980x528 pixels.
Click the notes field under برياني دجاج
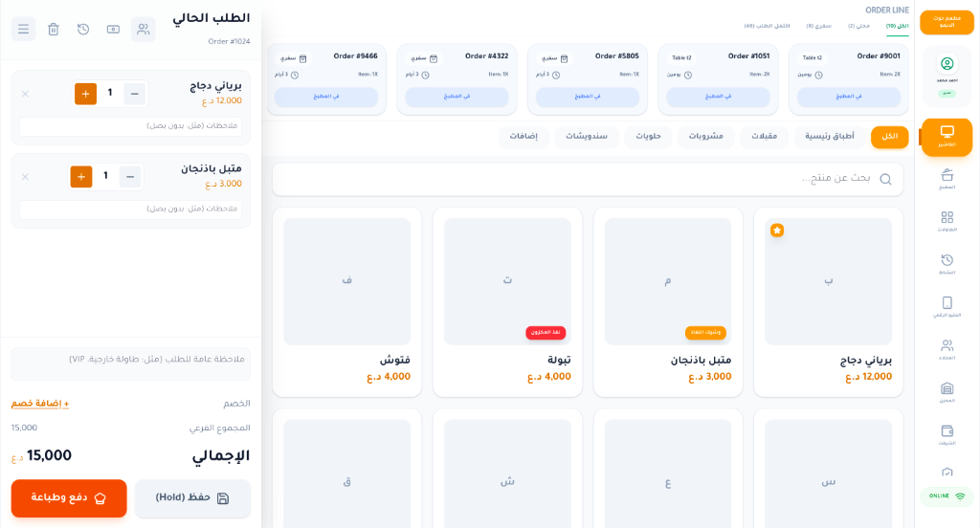(x=130, y=126)
